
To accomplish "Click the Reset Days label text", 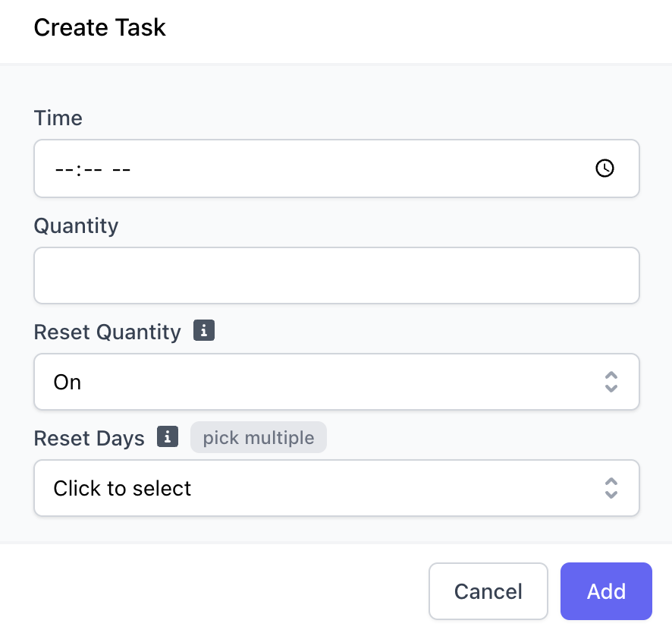I will coord(89,439).
